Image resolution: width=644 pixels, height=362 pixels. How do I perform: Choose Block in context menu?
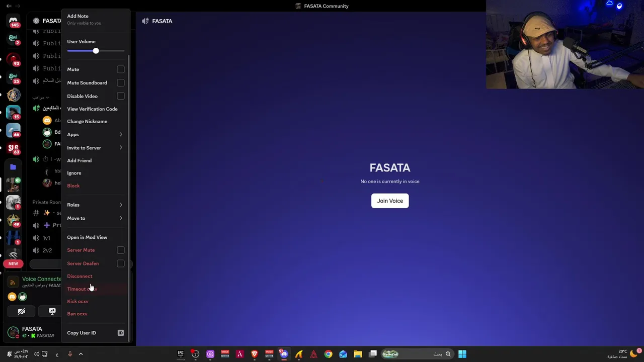(96, 186)
